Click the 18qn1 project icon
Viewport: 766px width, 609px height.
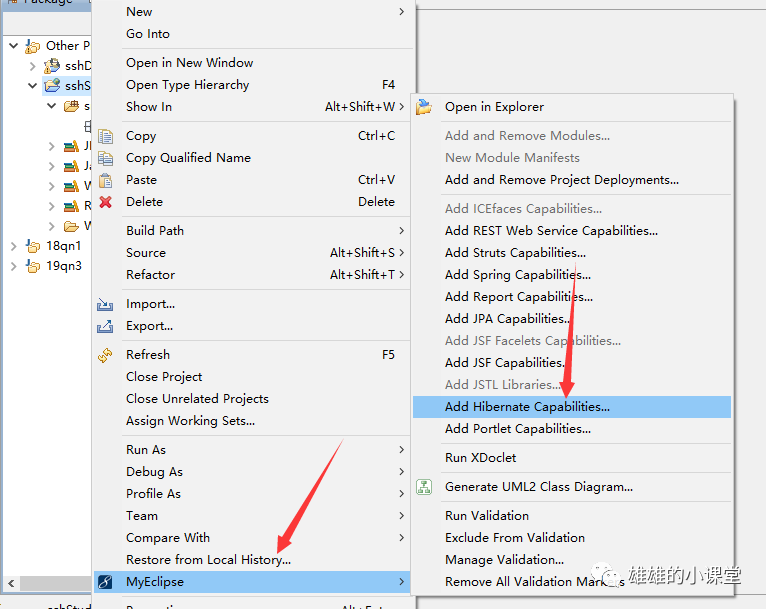pos(33,246)
